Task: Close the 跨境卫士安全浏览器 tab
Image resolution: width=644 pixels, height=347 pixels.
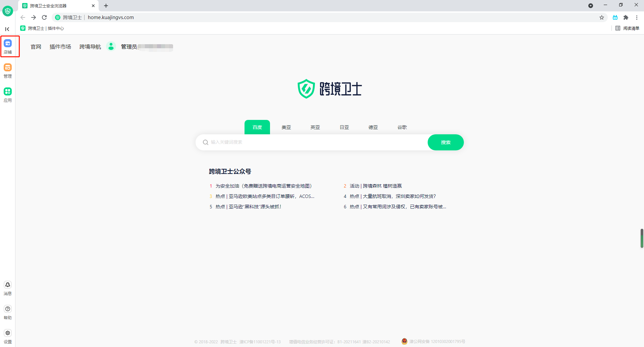Action: coord(93,6)
